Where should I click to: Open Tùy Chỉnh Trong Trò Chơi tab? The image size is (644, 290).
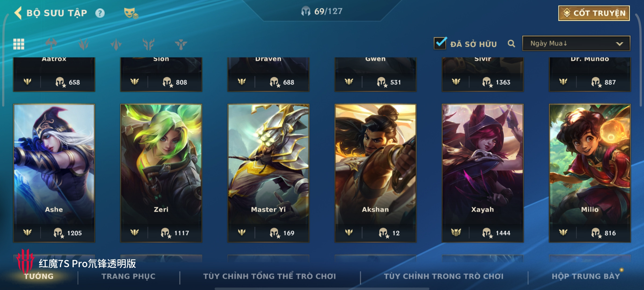click(444, 276)
